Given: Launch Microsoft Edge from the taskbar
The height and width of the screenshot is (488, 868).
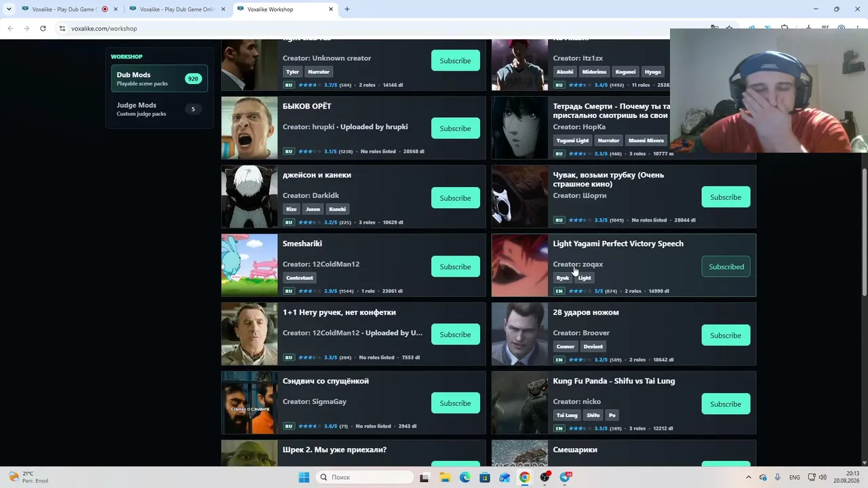Looking at the screenshot, I should click(x=465, y=477).
